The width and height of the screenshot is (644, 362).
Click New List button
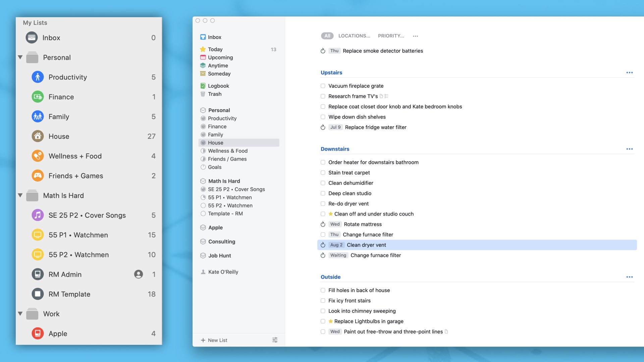[214, 340]
